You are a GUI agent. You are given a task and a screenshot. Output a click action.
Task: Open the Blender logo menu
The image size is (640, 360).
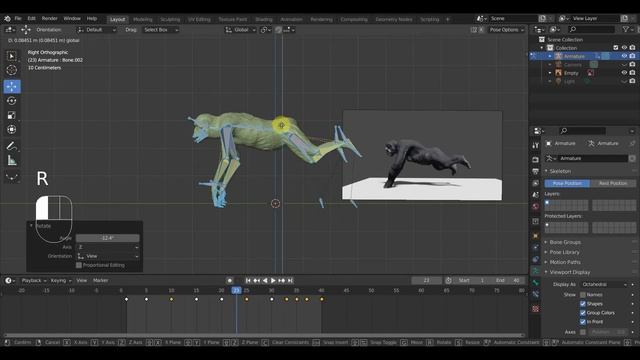[x=7, y=19]
